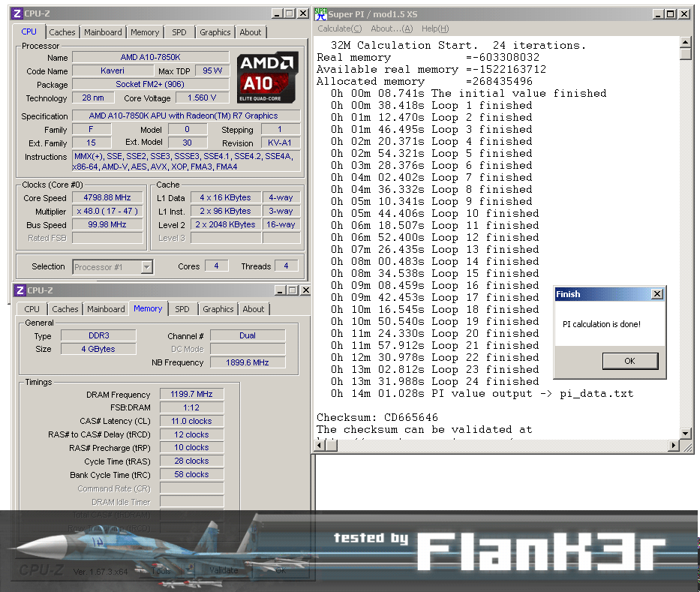700x592 pixels.
Task: Click the Cycle Time (tRAS) value 28 clocks
Action: click(x=191, y=461)
